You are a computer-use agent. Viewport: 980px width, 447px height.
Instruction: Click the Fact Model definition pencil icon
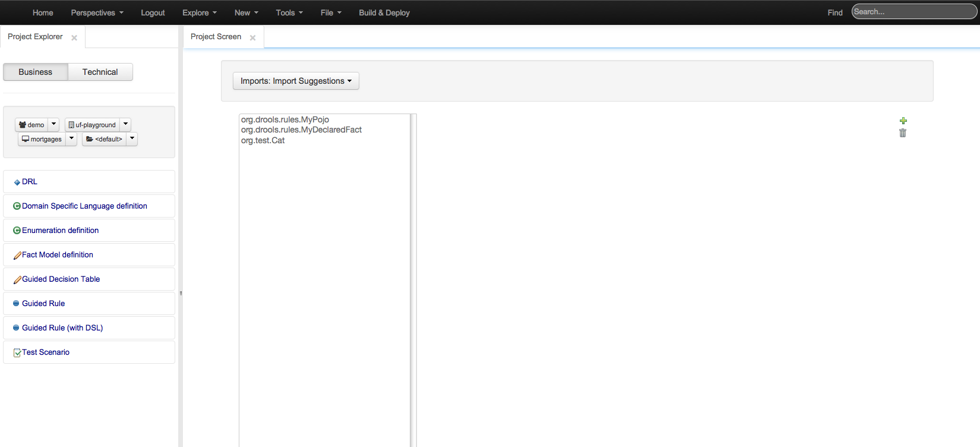tap(17, 255)
